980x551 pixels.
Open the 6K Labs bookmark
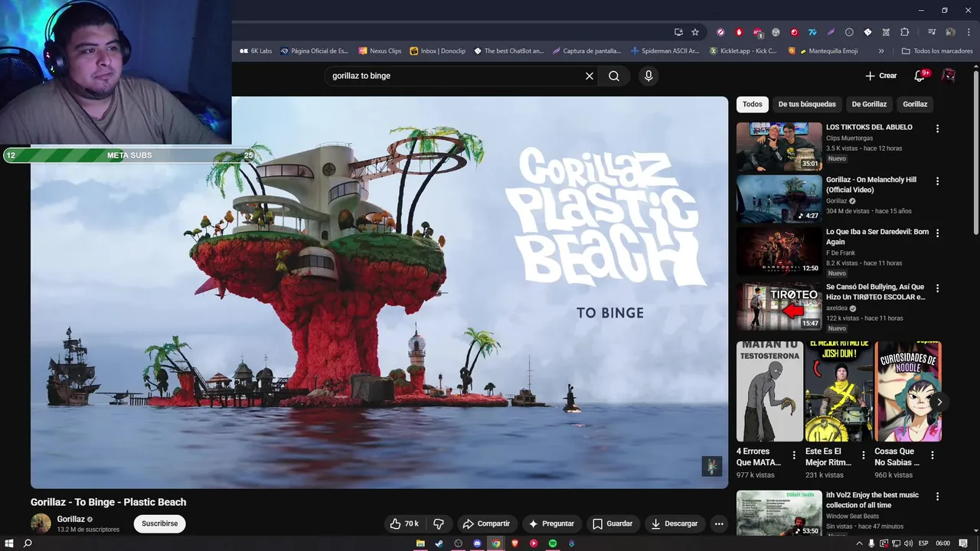pyautogui.click(x=256, y=51)
